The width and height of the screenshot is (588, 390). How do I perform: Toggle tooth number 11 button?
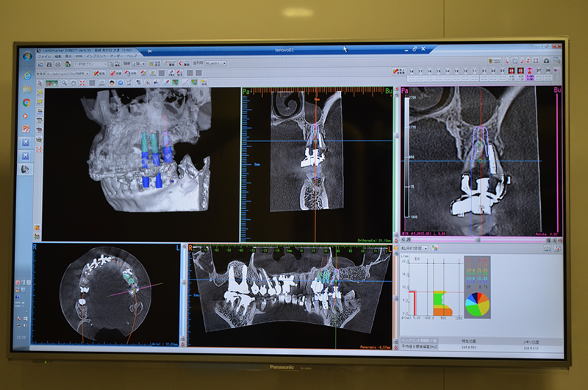tap(474, 71)
